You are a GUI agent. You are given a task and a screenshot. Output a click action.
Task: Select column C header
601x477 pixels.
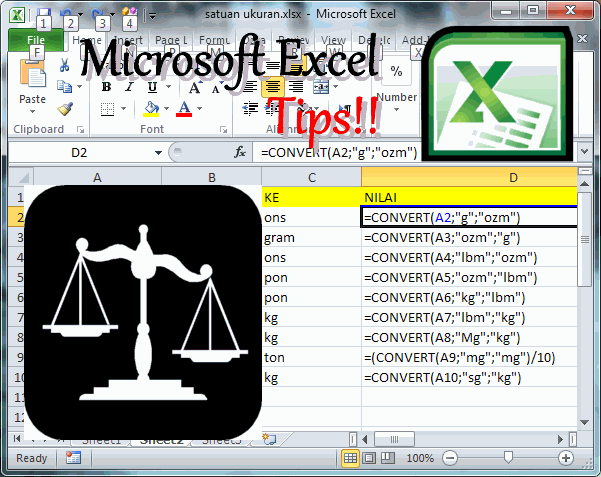coord(312,177)
